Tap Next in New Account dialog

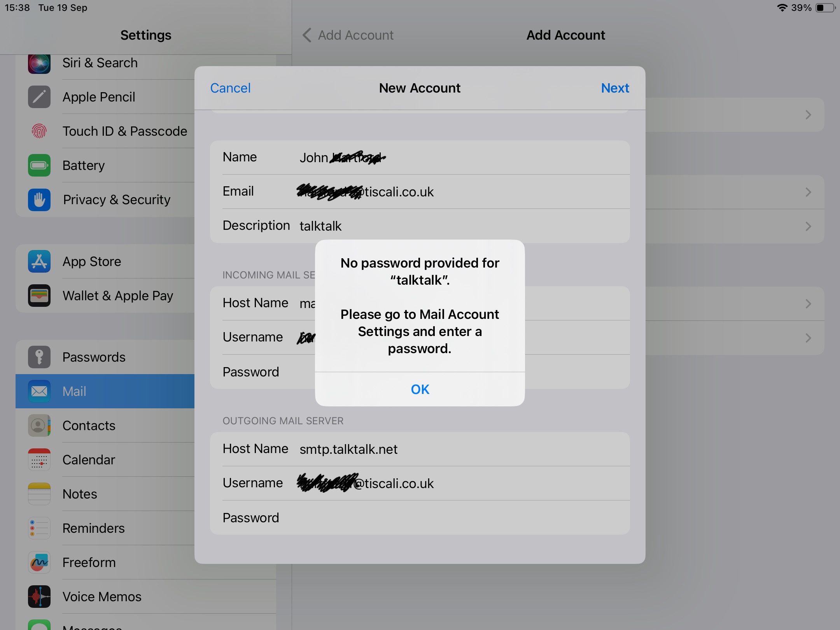tap(615, 88)
